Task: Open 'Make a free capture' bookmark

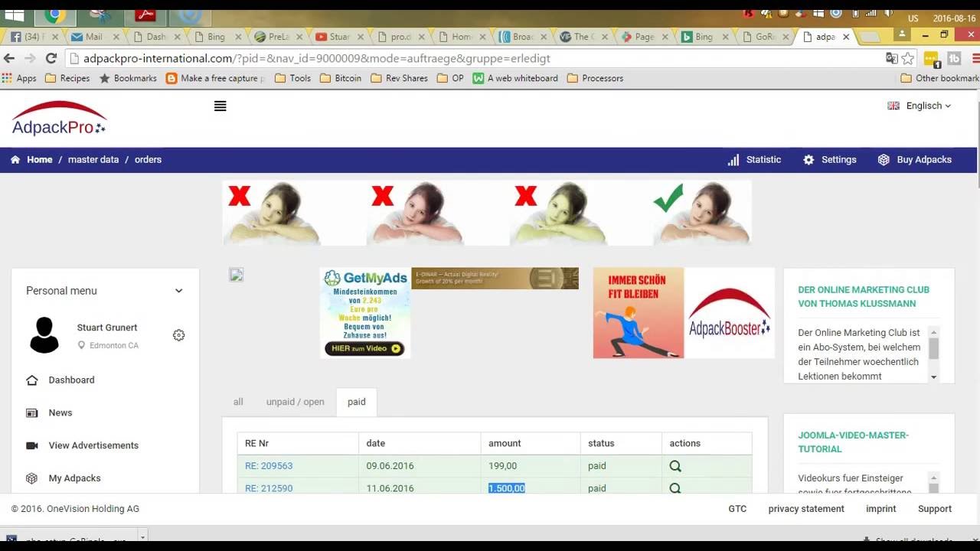Action: coord(215,78)
